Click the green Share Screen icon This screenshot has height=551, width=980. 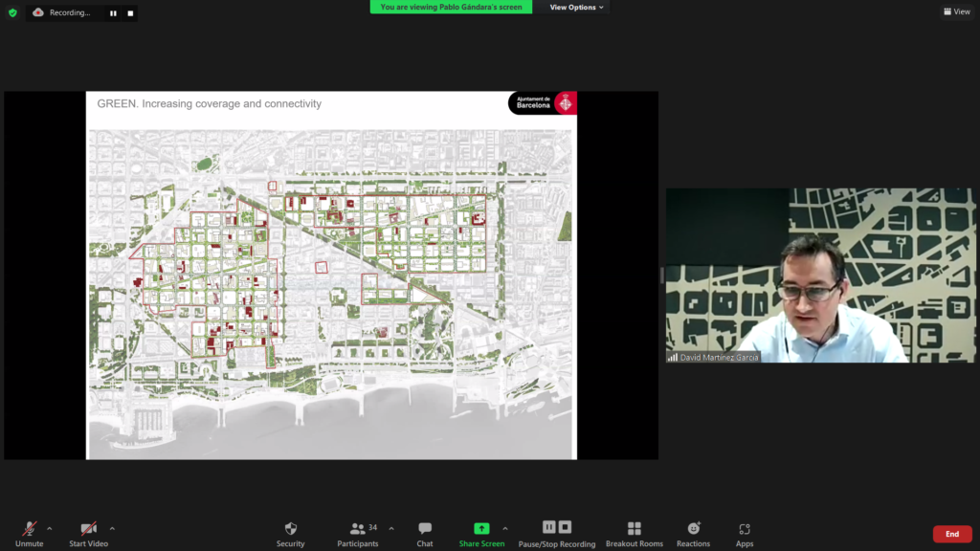coord(481,528)
